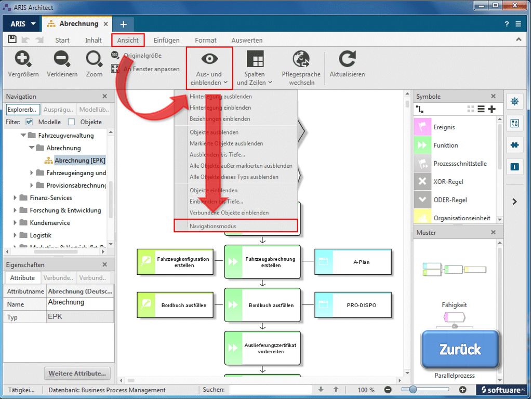The height and width of the screenshot is (399, 532).
Task: Close the Abrechnung document tab
Action: pos(106,24)
